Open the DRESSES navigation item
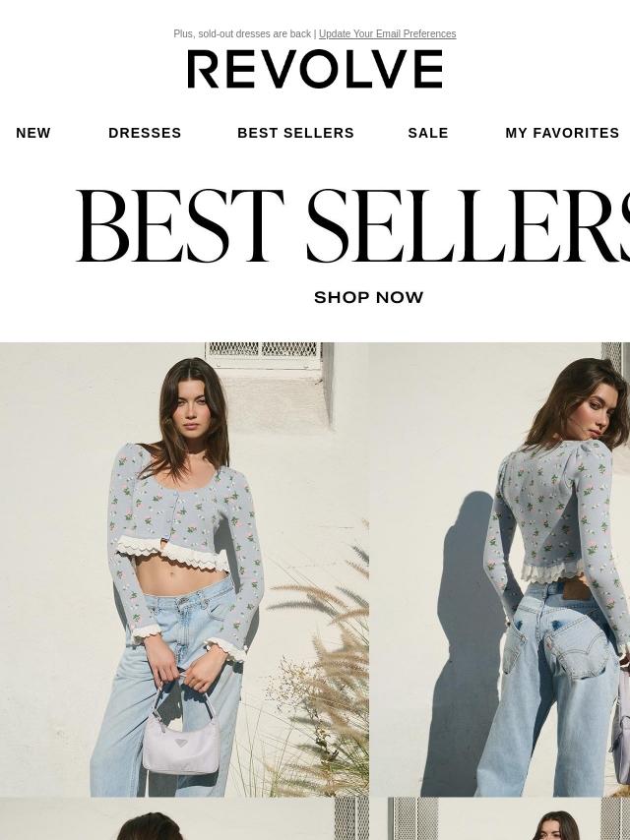Image resolution: width=630 pixels, height=840 pixels. pos(145,133)
